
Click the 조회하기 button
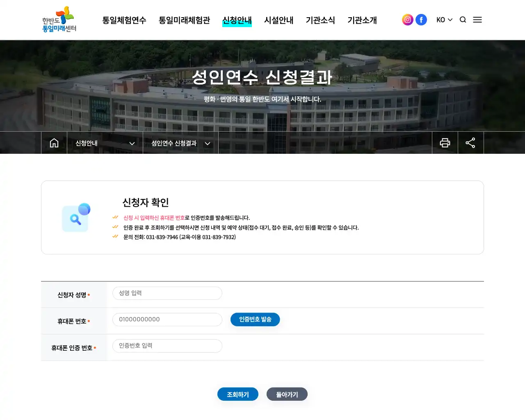click(x=238, y=394)
